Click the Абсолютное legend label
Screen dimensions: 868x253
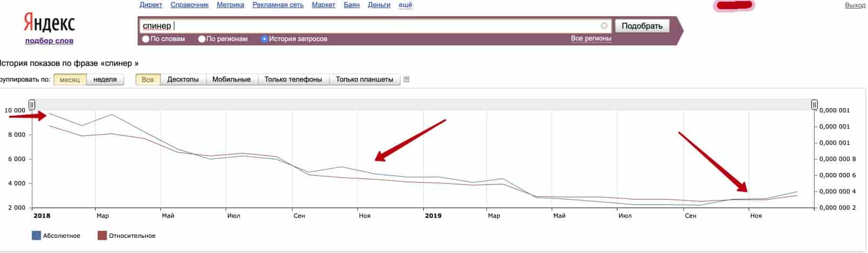[62, 236]
